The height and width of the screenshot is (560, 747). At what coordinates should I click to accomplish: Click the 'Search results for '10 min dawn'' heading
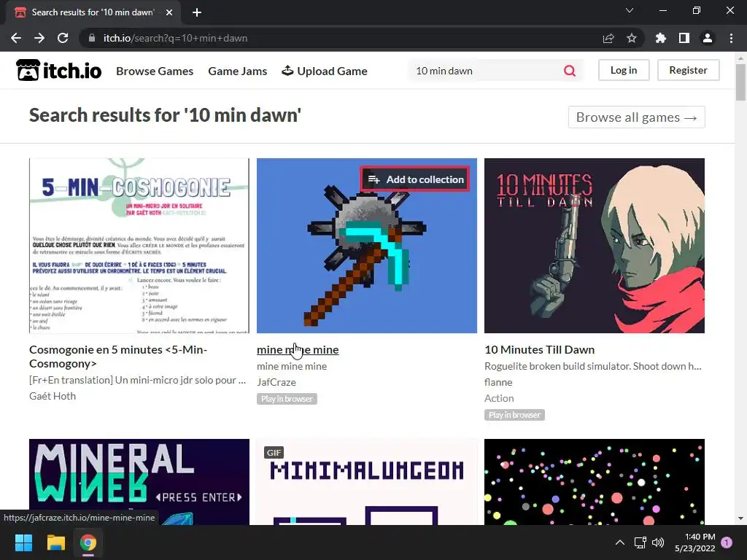coord(165,115)
